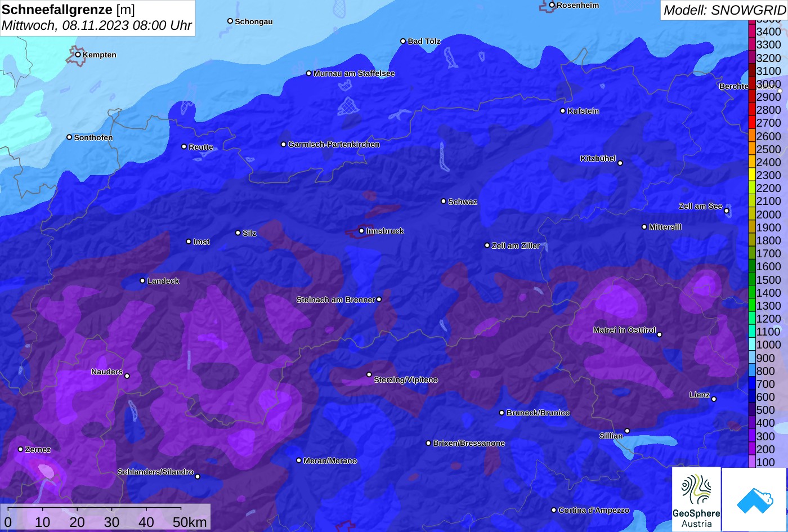788x532 pixels.
Task: Click the GeoSphere Austria logo
Action: [696, 499]
